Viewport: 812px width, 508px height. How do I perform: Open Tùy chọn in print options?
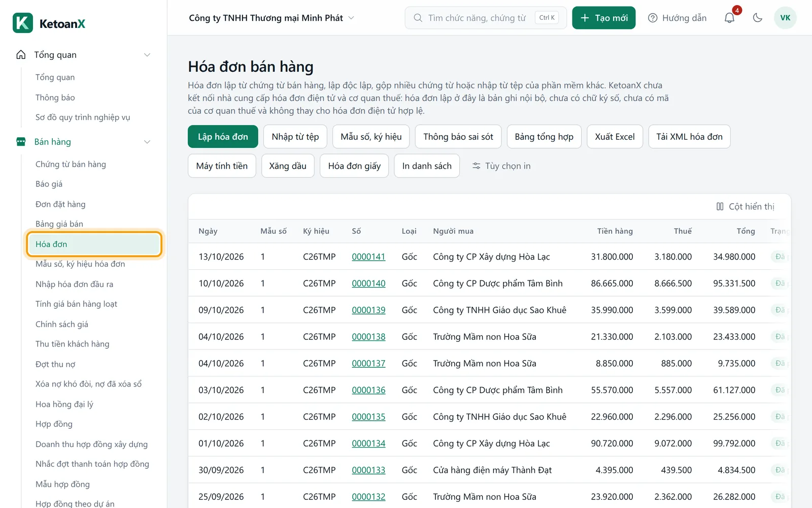(501, 166)
